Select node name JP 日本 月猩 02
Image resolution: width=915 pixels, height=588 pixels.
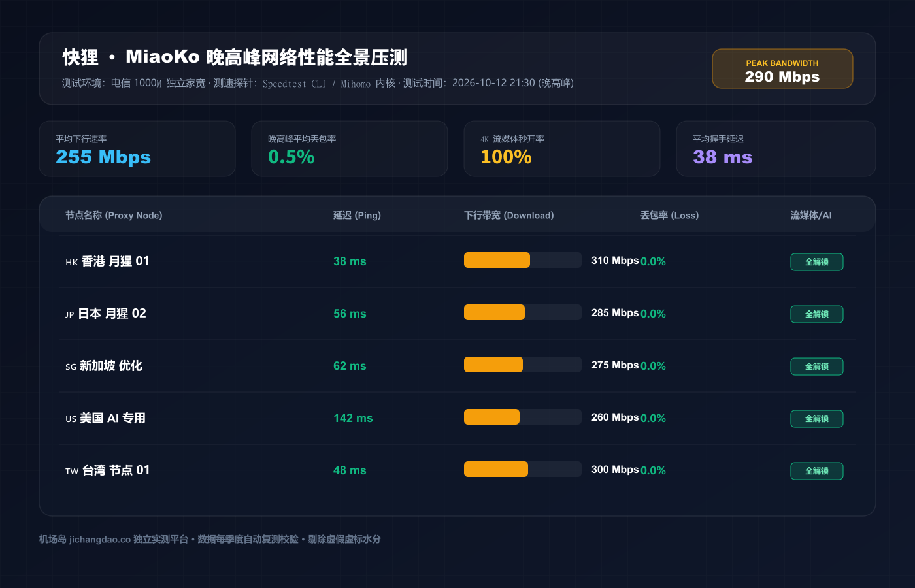106,314
